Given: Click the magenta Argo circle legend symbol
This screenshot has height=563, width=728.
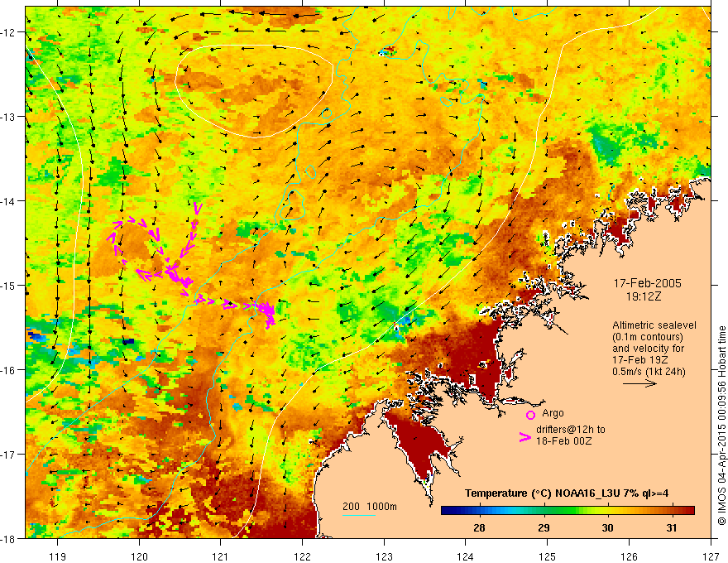Looking at the screenshot, I should pos(530,415).
